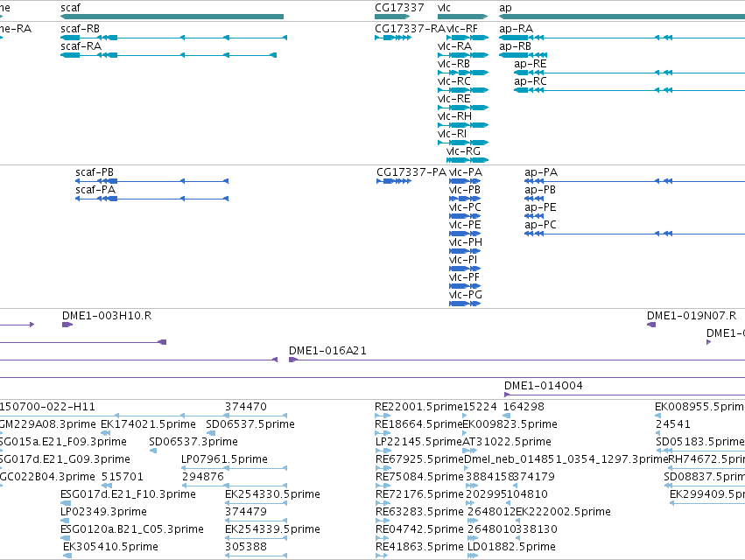Click the vlc-RH transcript label
745x560 pixels.
click(x=454, y=116)
